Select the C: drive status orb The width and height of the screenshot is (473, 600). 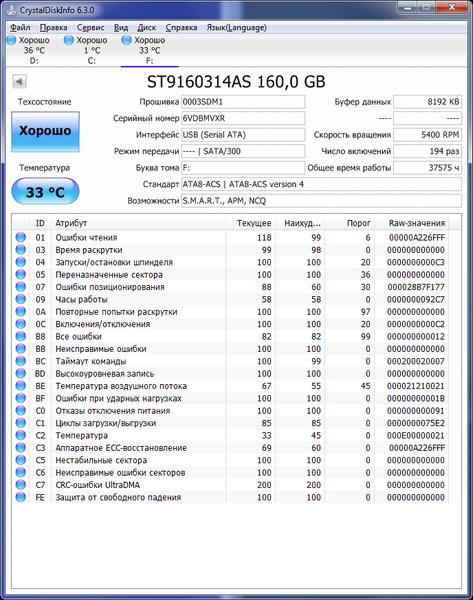click(x=69, y=40)
